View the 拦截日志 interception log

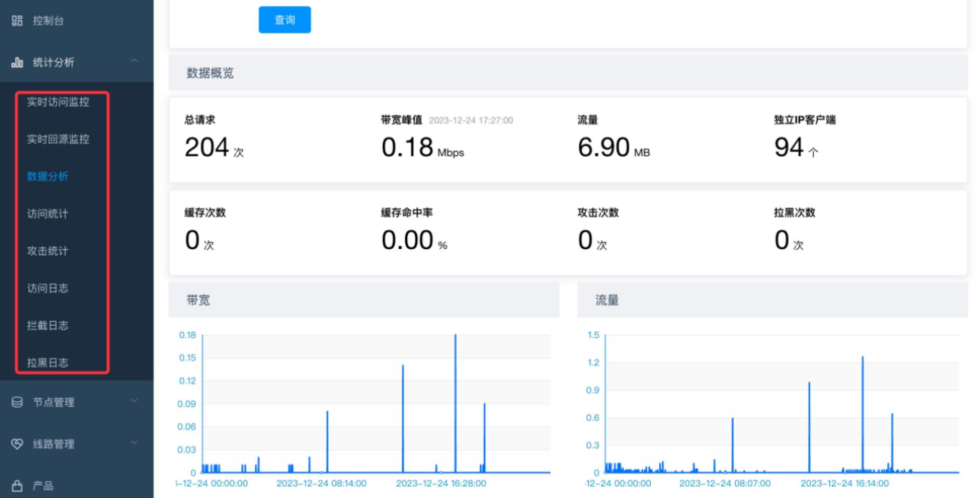click(48, 325)
